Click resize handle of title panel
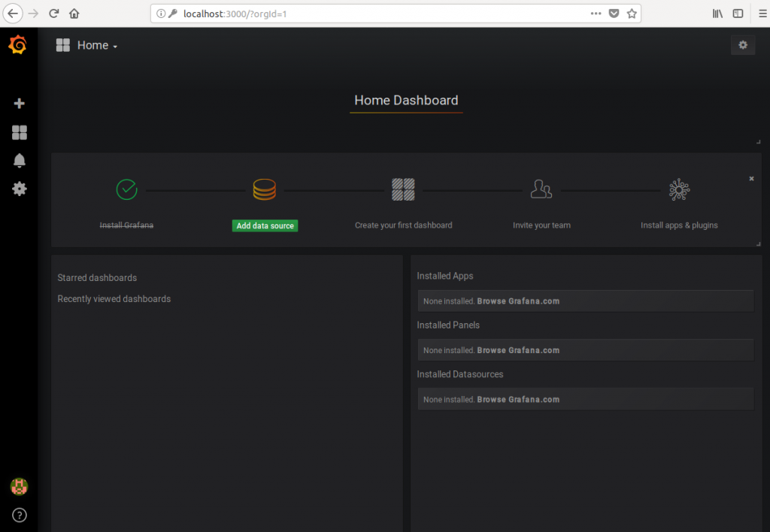The height and width of the screenshot is (532, 770). coord(758,142)
